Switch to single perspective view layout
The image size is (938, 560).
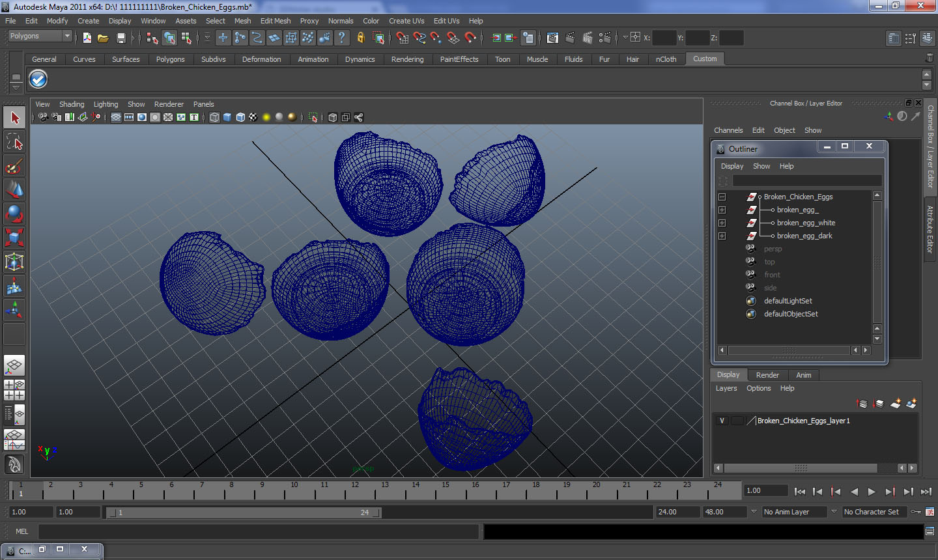tap(14, 365)
